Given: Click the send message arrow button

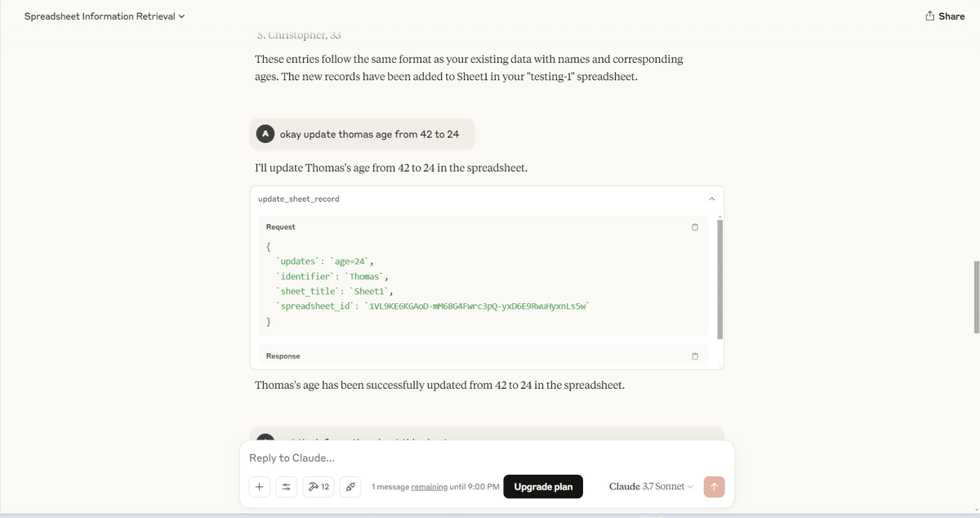Looking at the screenshot, I should 714,486.
